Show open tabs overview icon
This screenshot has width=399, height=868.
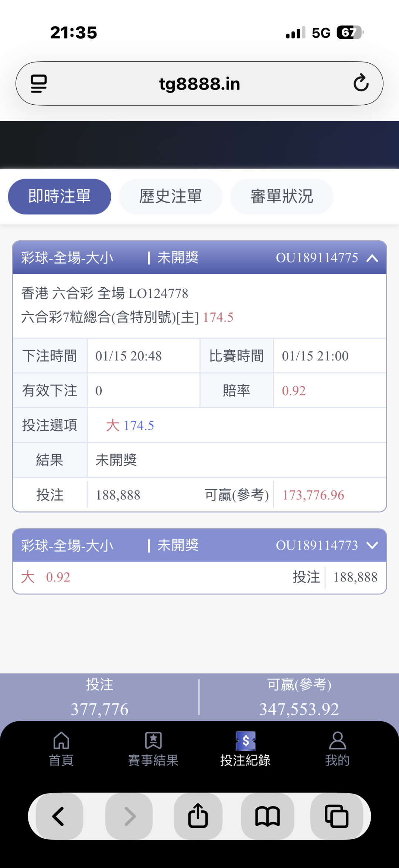(x=336, y=816)
